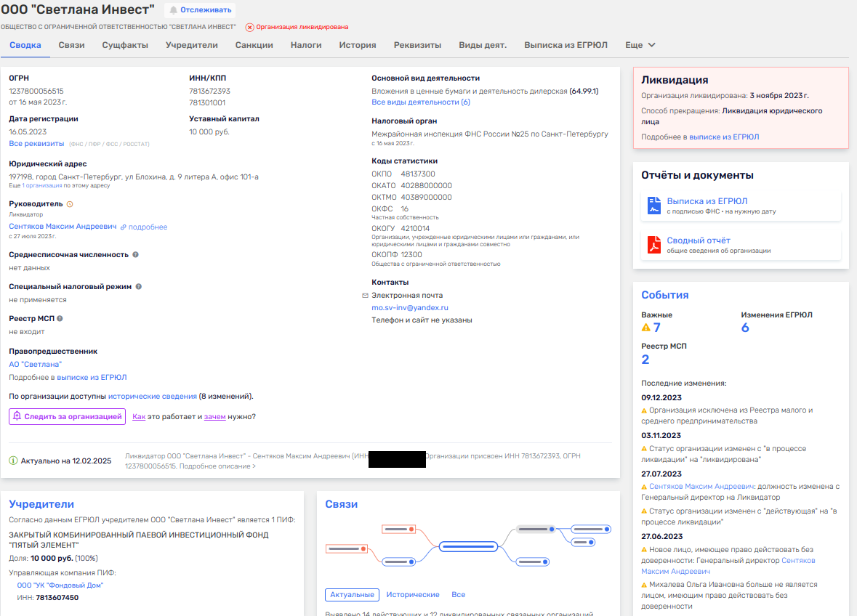Open the Все реквизиты link
Viewport: 857px width, 616px height.
[x=36, y=144]
